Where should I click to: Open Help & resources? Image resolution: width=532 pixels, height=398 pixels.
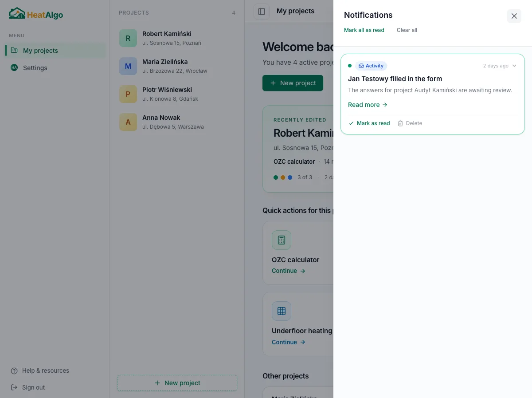(x=40, y=370)
